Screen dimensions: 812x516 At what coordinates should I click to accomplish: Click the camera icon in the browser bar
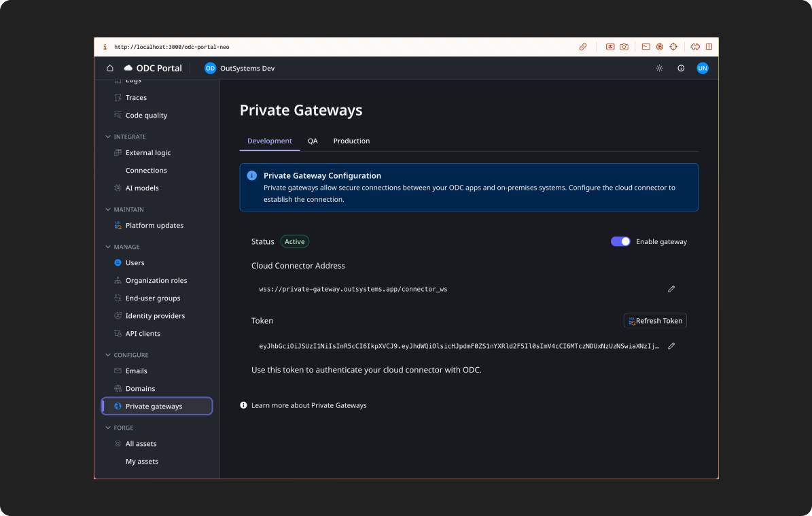[x=624, y=47]
